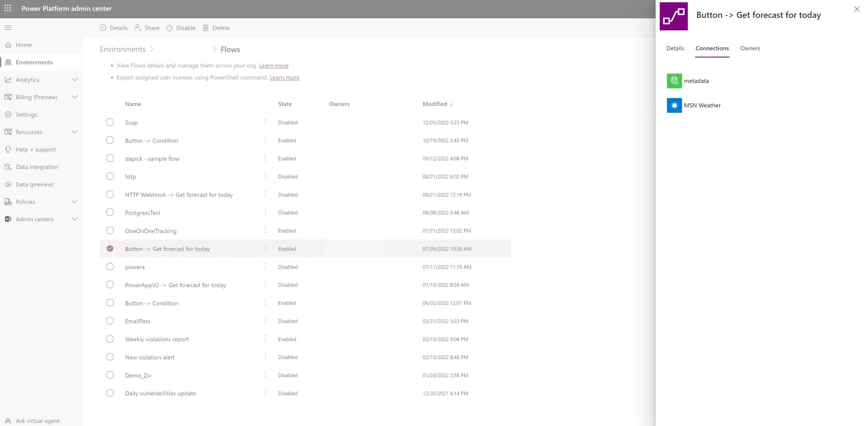Click Ask virtual agent icon
This screenshot has width=868, height=426.
(8, 421)
